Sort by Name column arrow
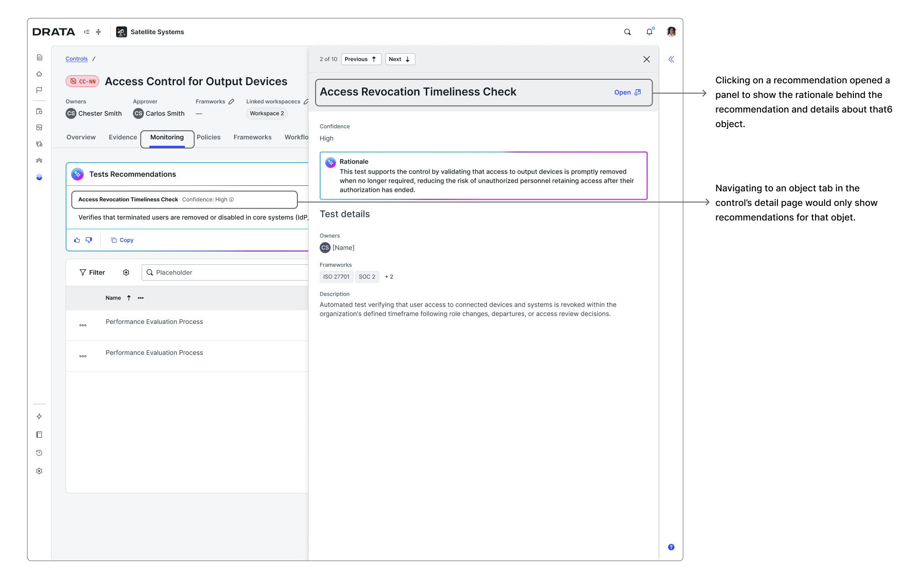924x579 pixels. tap(129, 298)
